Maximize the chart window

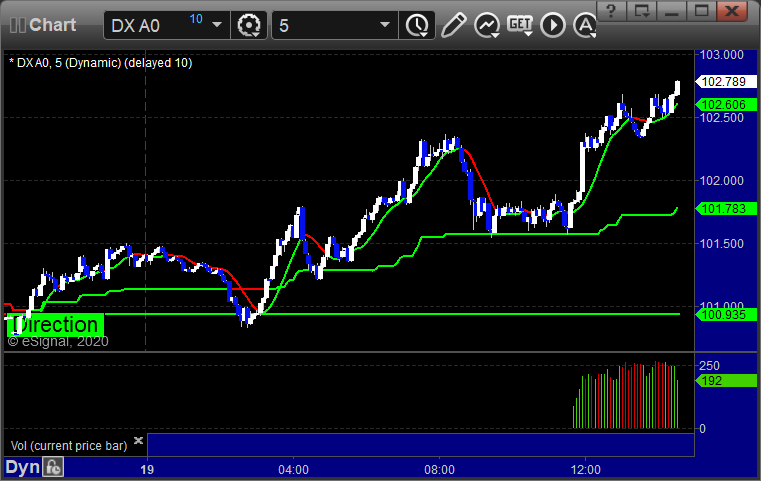pyautogui.click(x=701, y=11)
